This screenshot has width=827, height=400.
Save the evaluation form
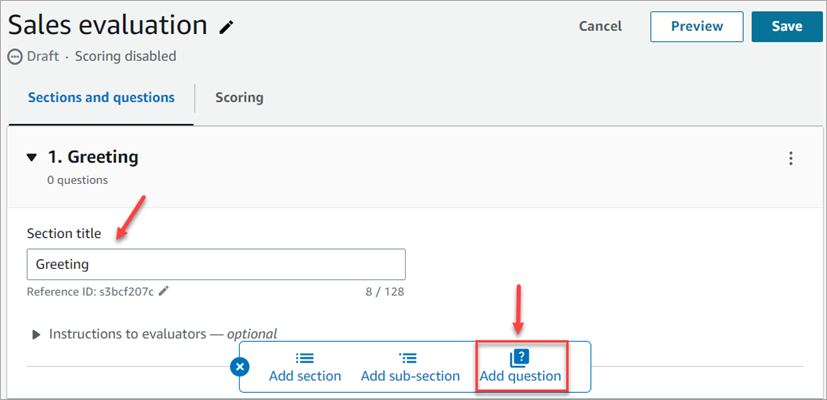pyautogui.click(x=786, y=27)
